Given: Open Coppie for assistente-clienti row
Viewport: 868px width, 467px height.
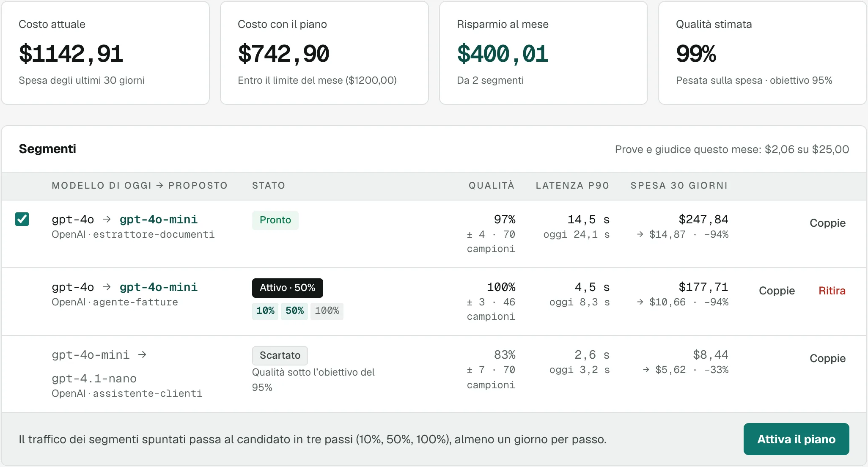Looking at the screenshot, I should point(827,358).
